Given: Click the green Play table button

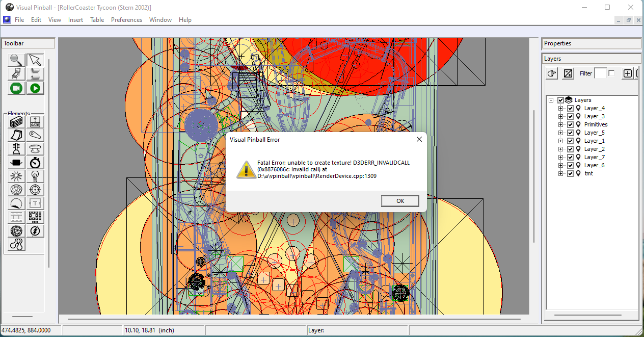Looking at the screenshot, I should point(35,88).
